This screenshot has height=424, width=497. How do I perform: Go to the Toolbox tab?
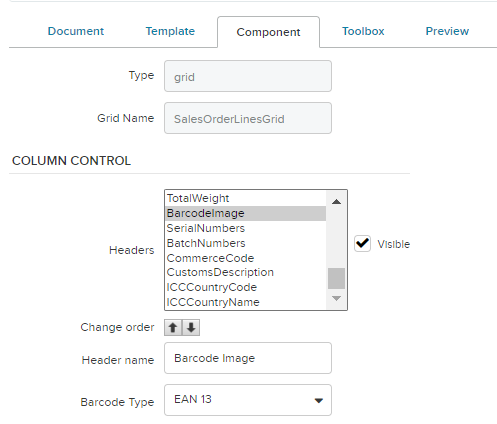point(363,31)
